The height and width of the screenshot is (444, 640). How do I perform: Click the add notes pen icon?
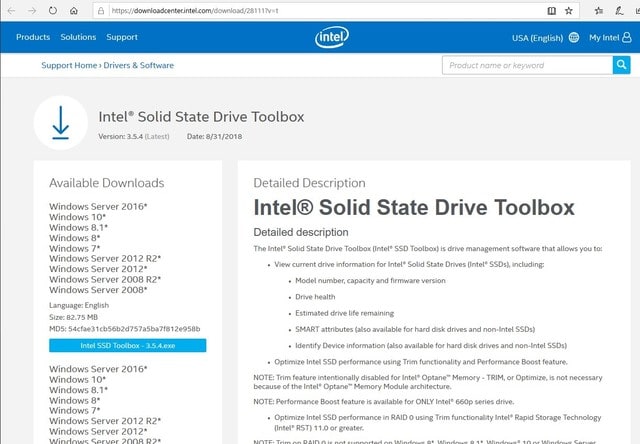(620, 11)
